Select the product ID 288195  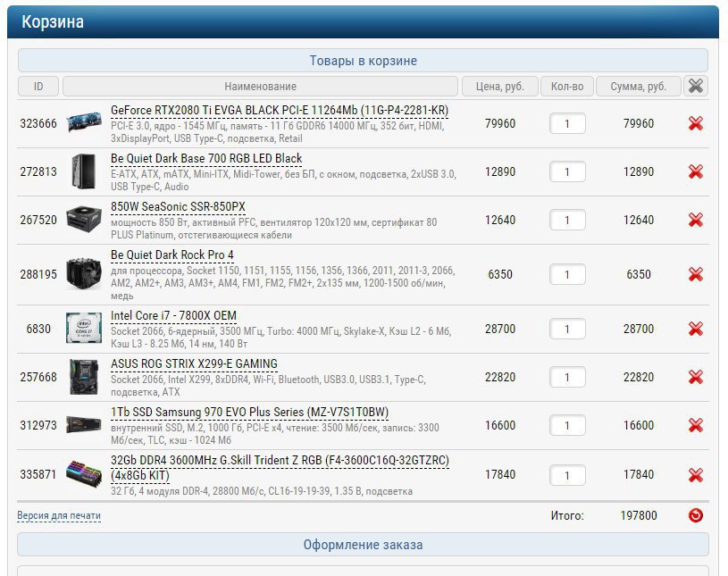point(38,274)
